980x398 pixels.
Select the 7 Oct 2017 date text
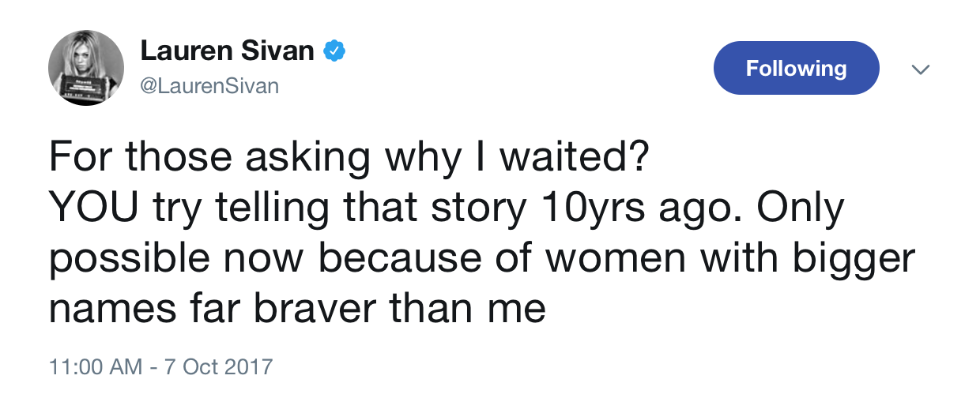pyautogui.click(x=217, y=366)
